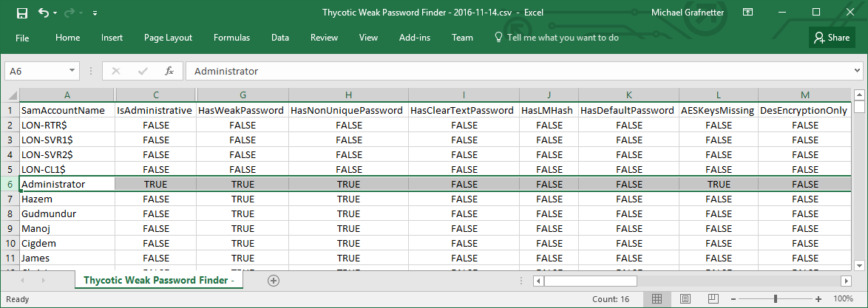The image size is (868, 308).
Task: Click the SamAccountName header cell
Action: coord(67,111)
